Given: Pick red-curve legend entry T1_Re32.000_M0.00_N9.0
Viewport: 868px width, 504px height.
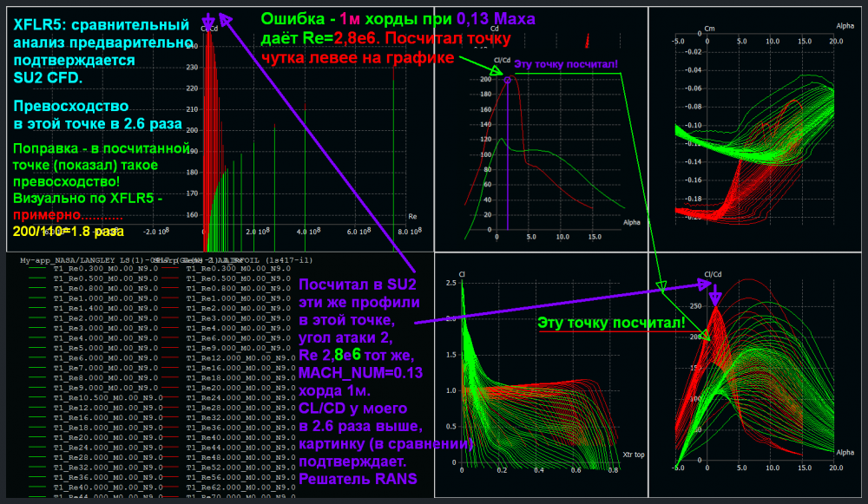Looking at the screenshot, I should coord(240,418).
